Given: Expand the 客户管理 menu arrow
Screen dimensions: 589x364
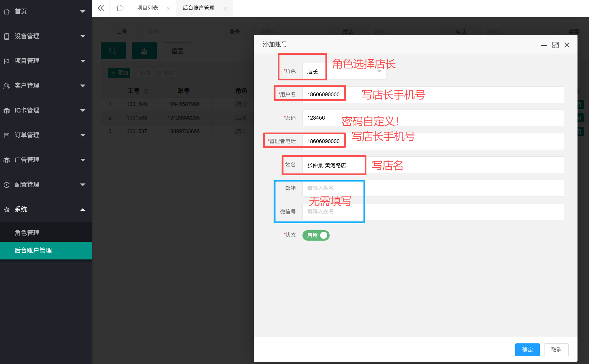Looking at the screenshot, I should [83, 86].
